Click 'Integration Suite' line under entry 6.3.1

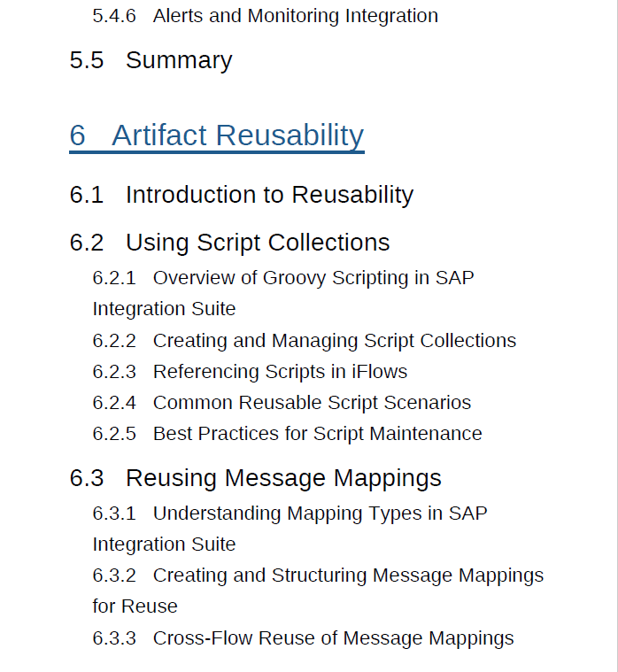164,545
